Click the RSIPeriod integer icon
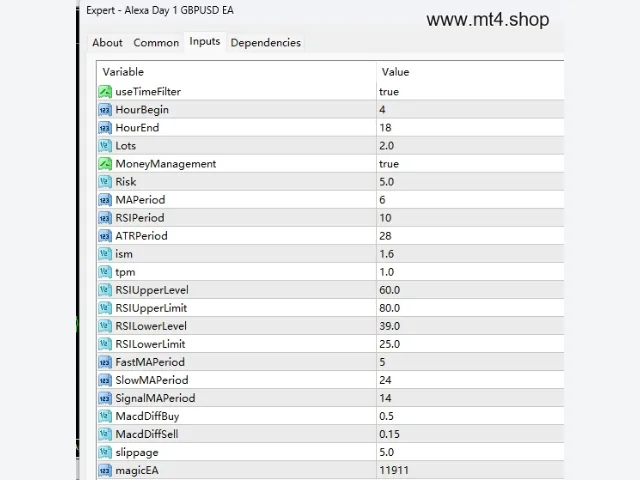Image resolution: width=640 pixels, height=480 pixels. (105, 218)
